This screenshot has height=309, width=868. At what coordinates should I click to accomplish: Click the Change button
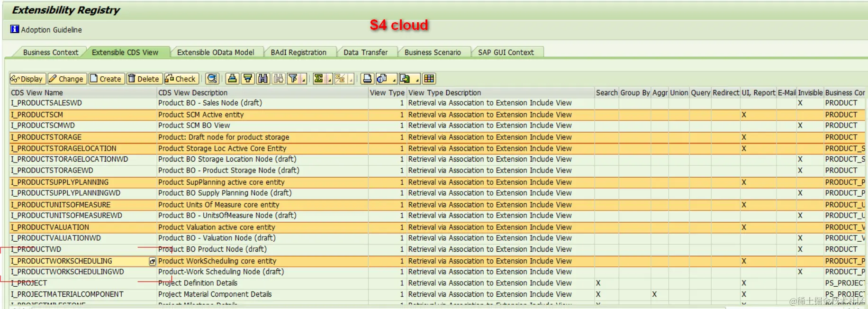point(67,79)
